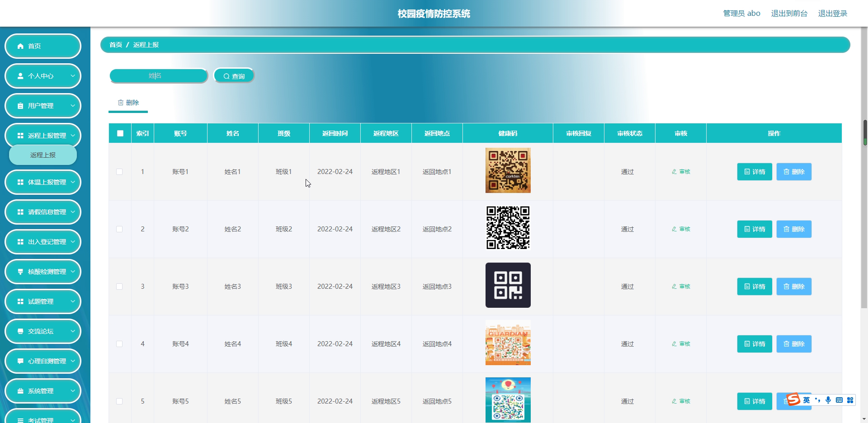Click the 健康码 column header
Screen dimensions: 868x423
(x=508, y=133)
